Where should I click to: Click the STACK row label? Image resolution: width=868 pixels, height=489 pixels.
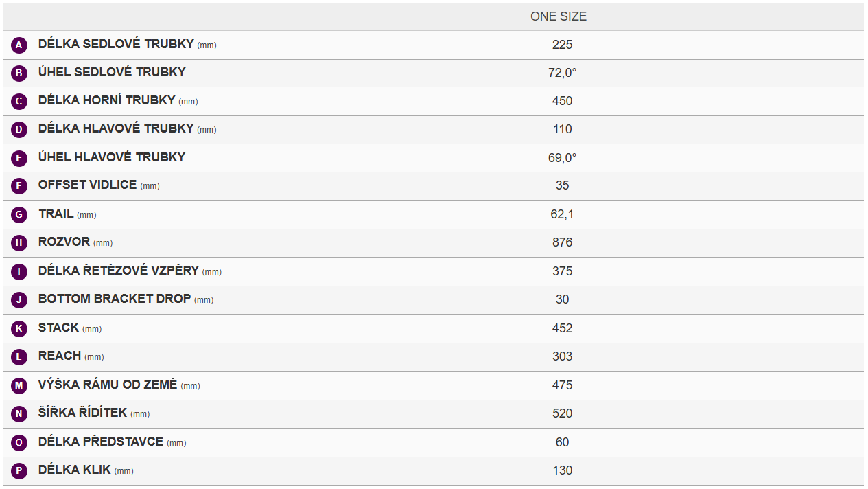coord(59,328)
